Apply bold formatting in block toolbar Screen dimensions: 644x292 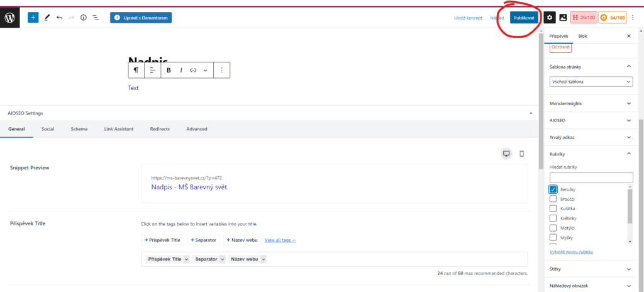click(x=169, y=70)
